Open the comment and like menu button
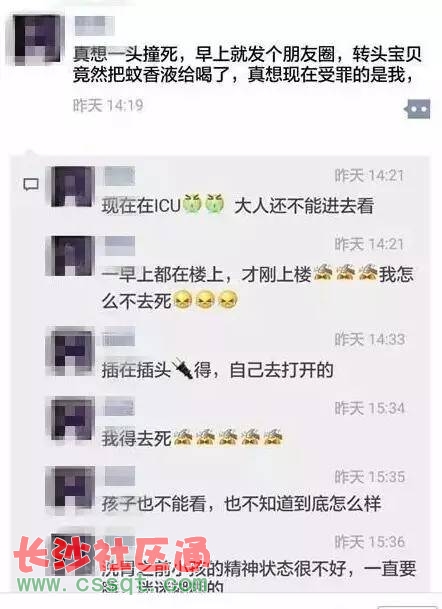Screen dimensions: 442x609 click(418, 109)
